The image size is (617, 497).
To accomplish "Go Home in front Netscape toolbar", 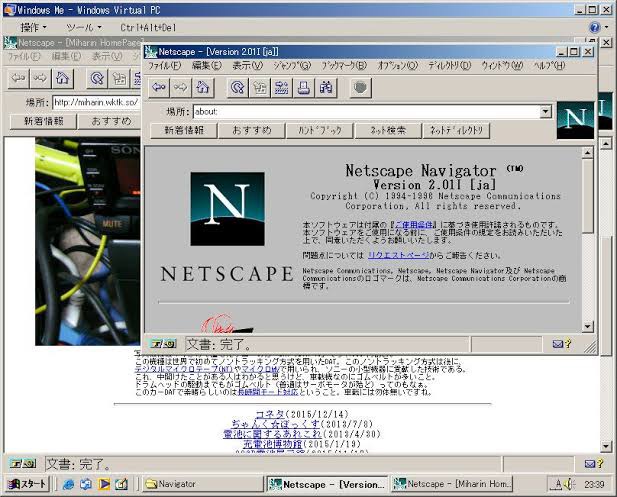I will pyautogui.click(x=203, y=87).
